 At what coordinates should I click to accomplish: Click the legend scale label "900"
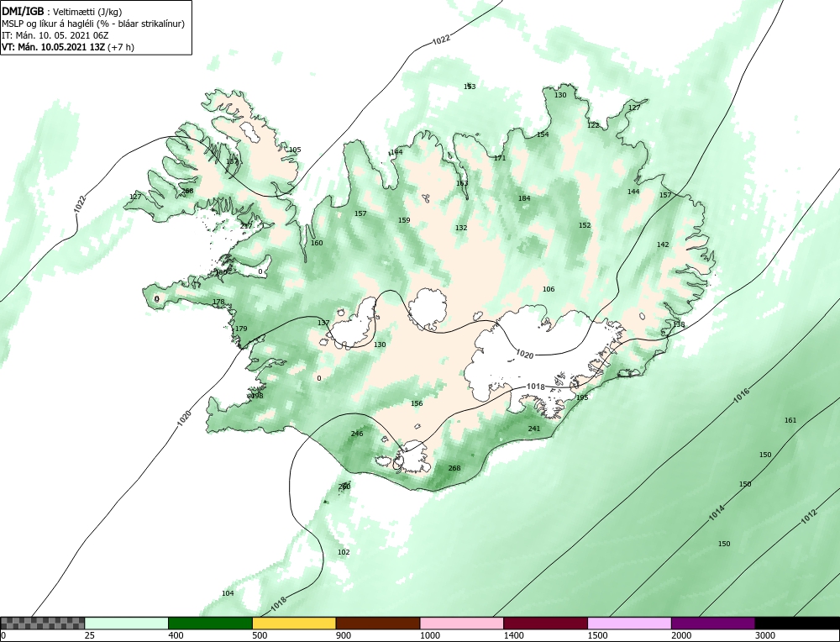click(343, 635)
